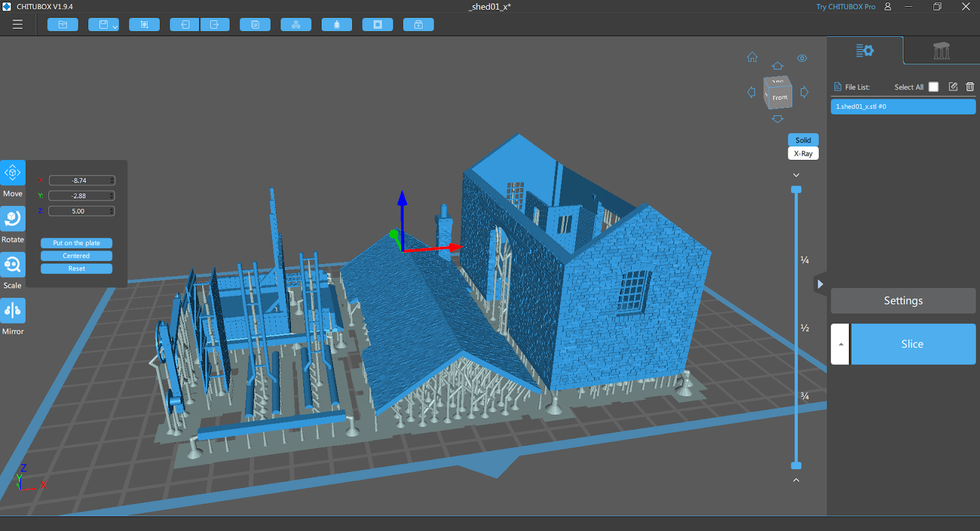Click the user account icon

pyautogui.click(x=888, y=7)
